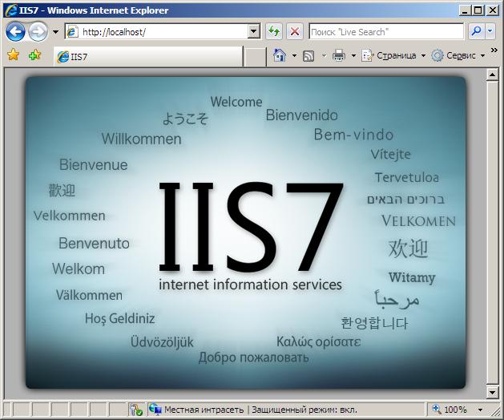Click the IIS7 welcome image
The width and height of the screenshot is (504, 420).
245,232
